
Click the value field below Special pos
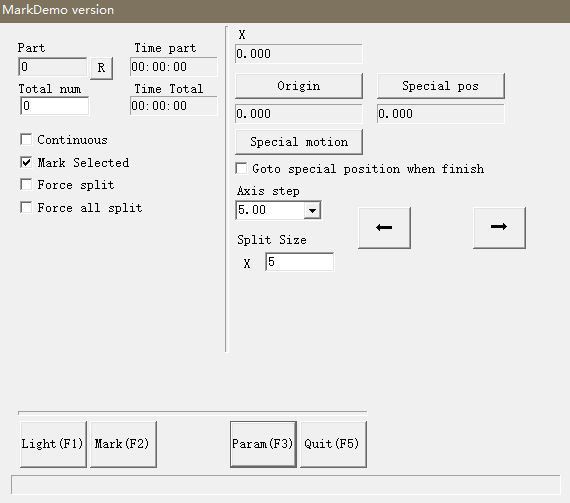[441, 114]
